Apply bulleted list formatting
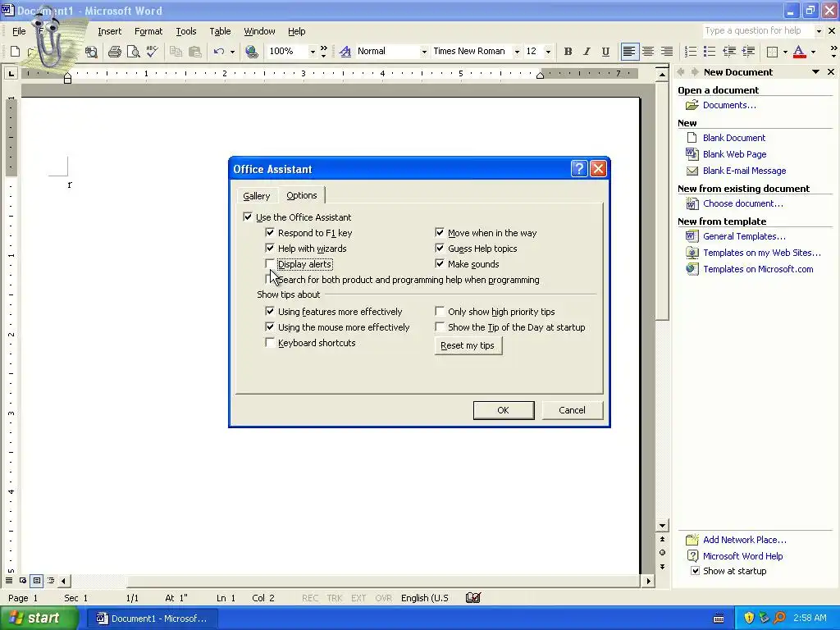Image resolution: width=840 pixels, height=630 pixels. [x=710, y=52]
